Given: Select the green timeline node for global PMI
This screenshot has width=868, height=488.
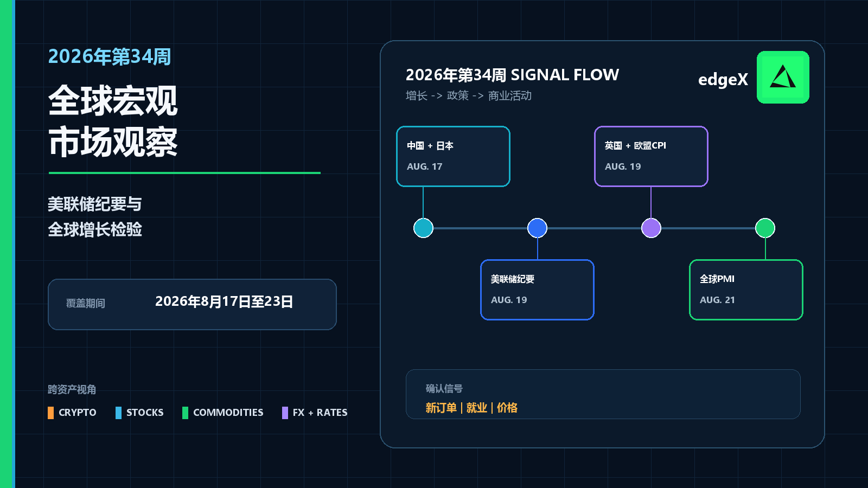Looking at the screenshot, I should point(765,228).
